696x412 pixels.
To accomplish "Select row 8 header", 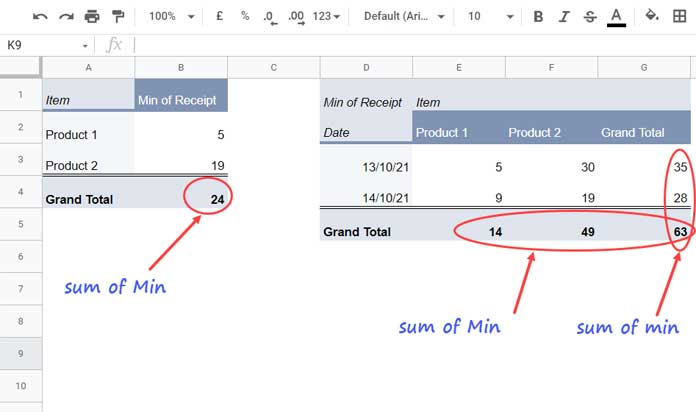I will pos(21,321).
